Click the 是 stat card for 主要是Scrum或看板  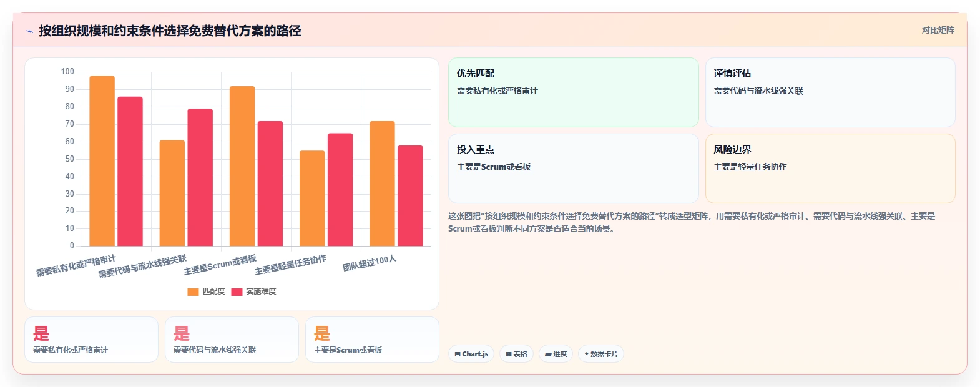372,340
